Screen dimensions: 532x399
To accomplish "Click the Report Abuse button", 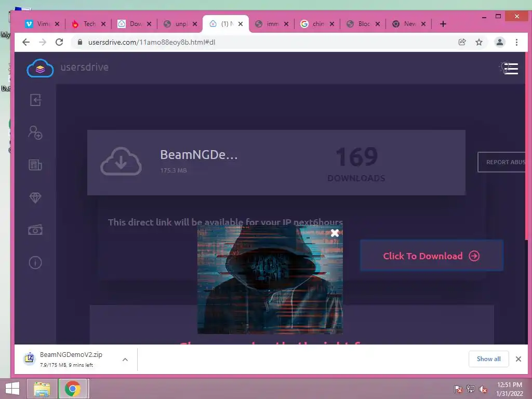I will (501, 162).
